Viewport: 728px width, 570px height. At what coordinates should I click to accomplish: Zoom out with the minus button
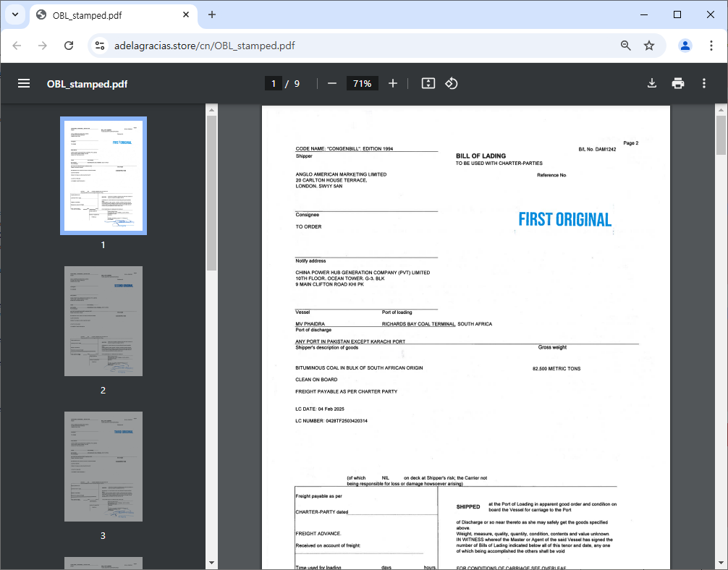point(332,84)
